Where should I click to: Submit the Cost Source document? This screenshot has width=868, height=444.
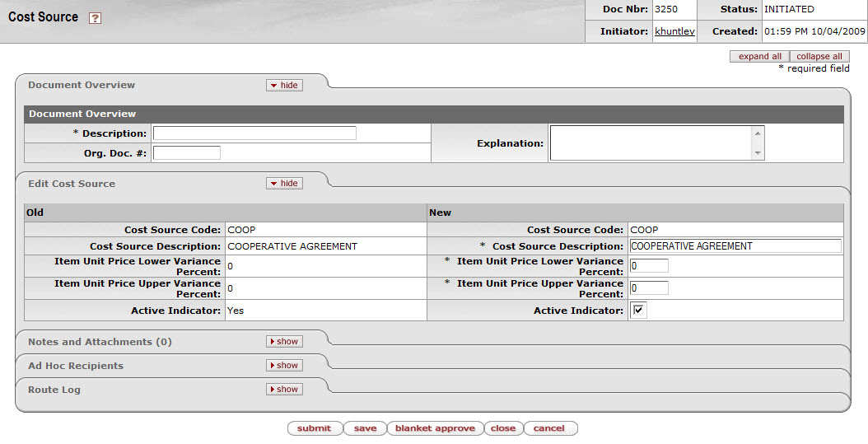click(x=315, y=428)
